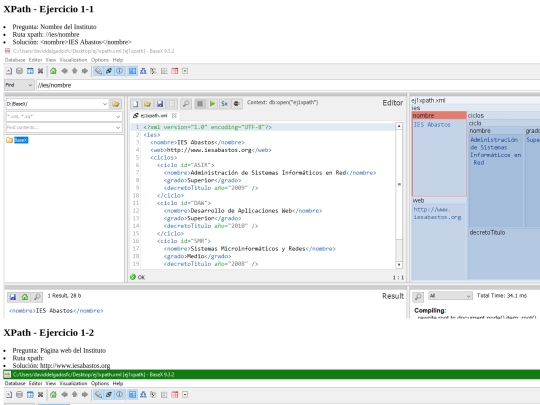Click the ciclos header in map view
Image resolution: width=540 pixels, height=405 pixels.
476,116
